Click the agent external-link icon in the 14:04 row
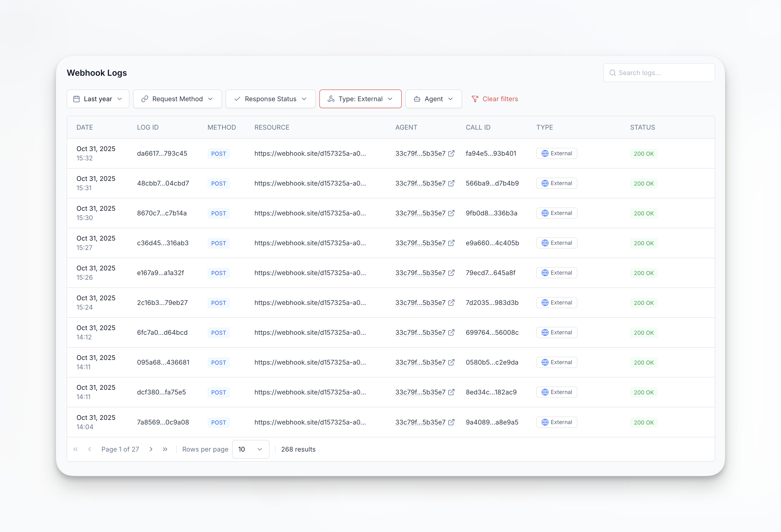The height and width of the screenshot is (532, 781). 451,422
